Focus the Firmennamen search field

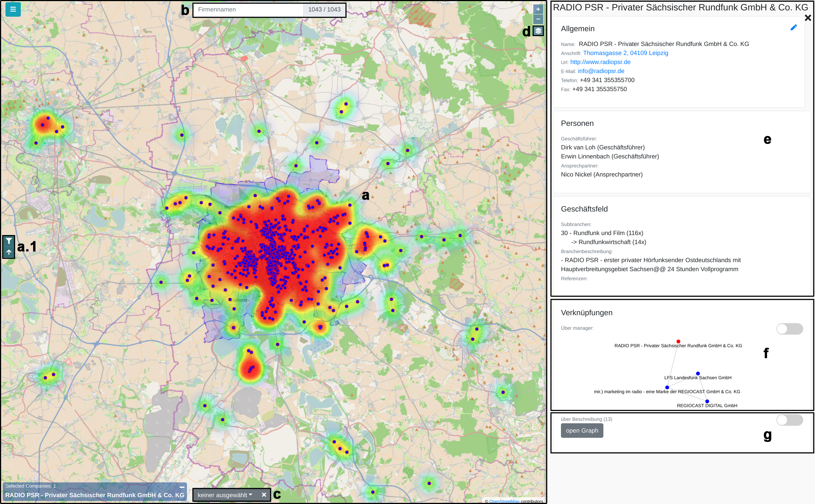(248, 10)
